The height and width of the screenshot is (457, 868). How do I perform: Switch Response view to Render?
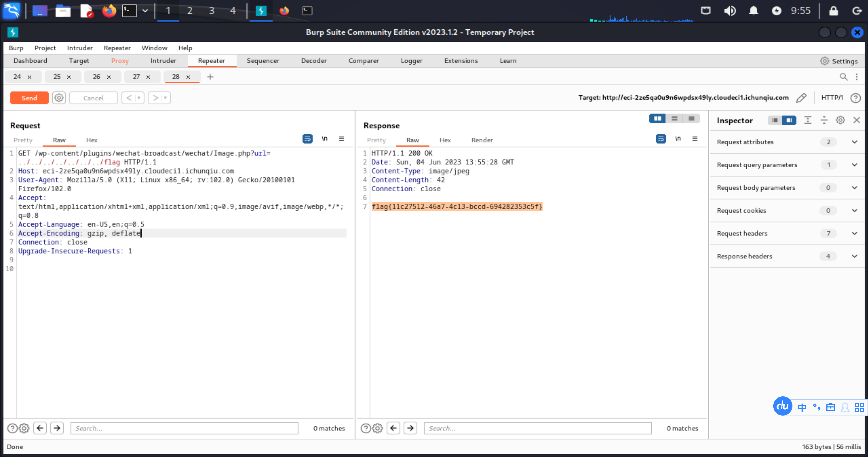click(482, 140)
